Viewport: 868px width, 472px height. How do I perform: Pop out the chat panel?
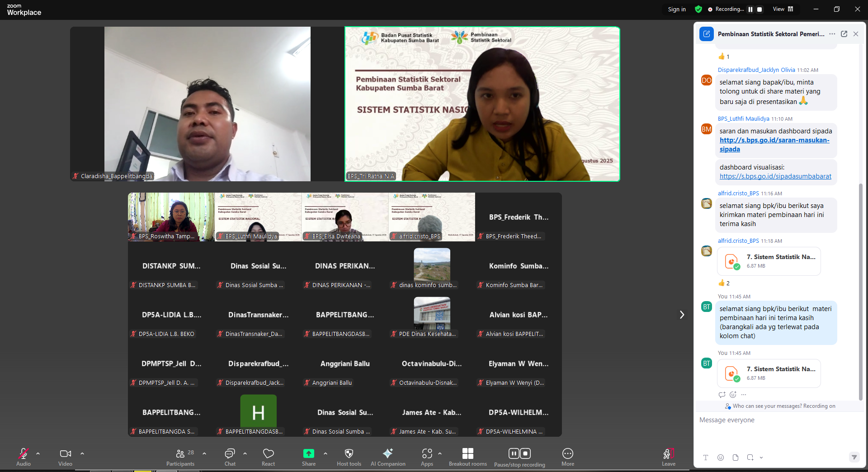(844, 34)
